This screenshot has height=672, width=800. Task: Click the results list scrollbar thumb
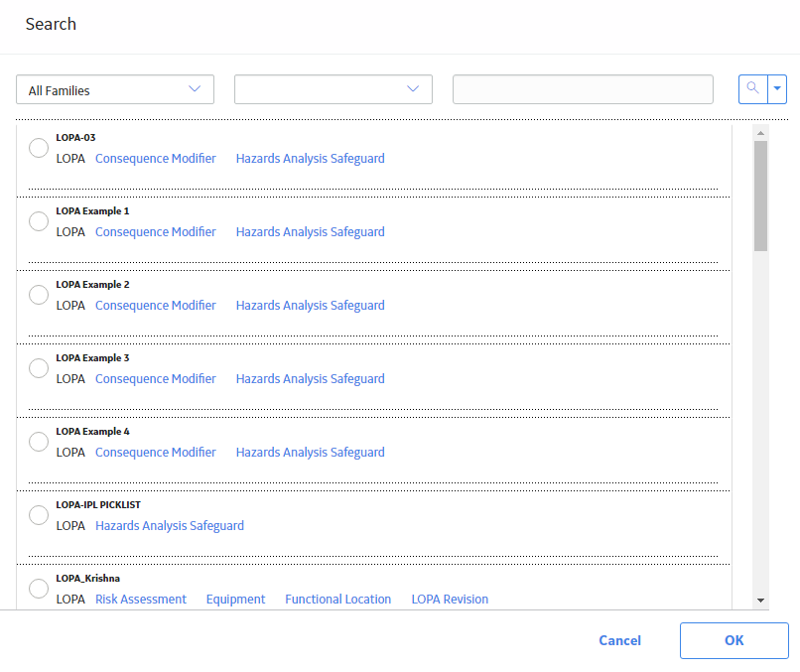tap(760, 196)
